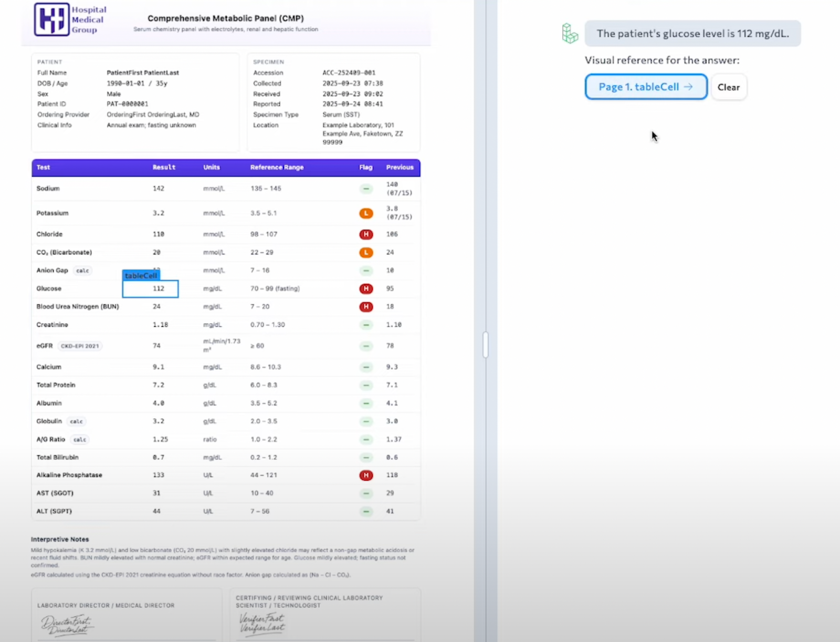Click the document panel scrollbar handle
This screenshot has height=642, width=840.
(x=486, y=345)
